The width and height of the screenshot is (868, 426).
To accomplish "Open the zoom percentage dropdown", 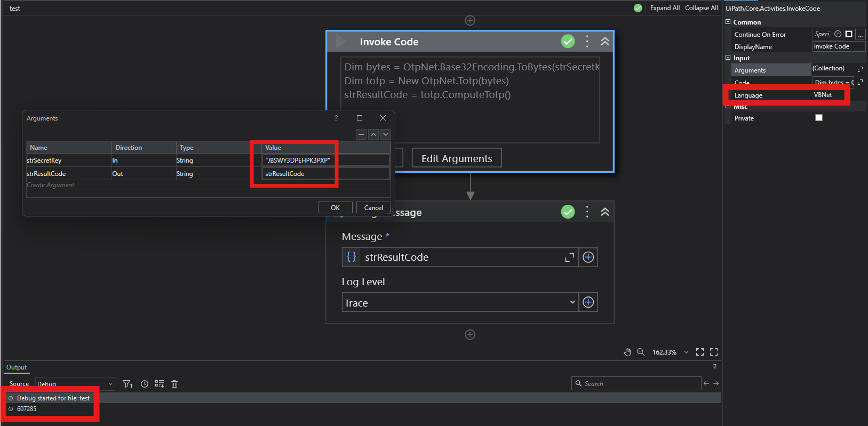I will [686, 352].
